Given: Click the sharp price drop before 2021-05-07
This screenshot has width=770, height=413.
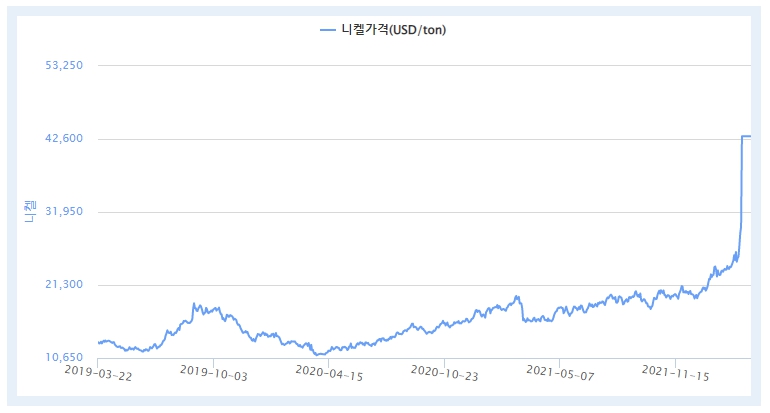Looking at the screenshot, I should pos(522,311).
